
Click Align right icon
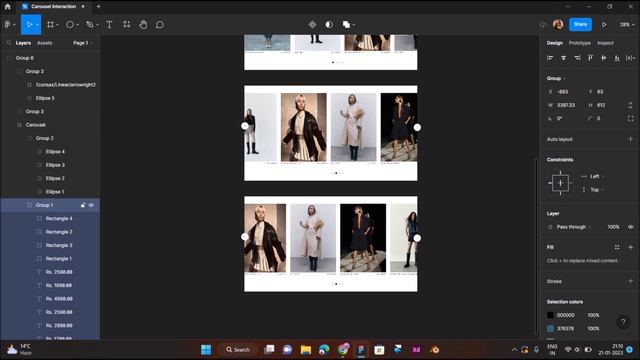[577, 58]
